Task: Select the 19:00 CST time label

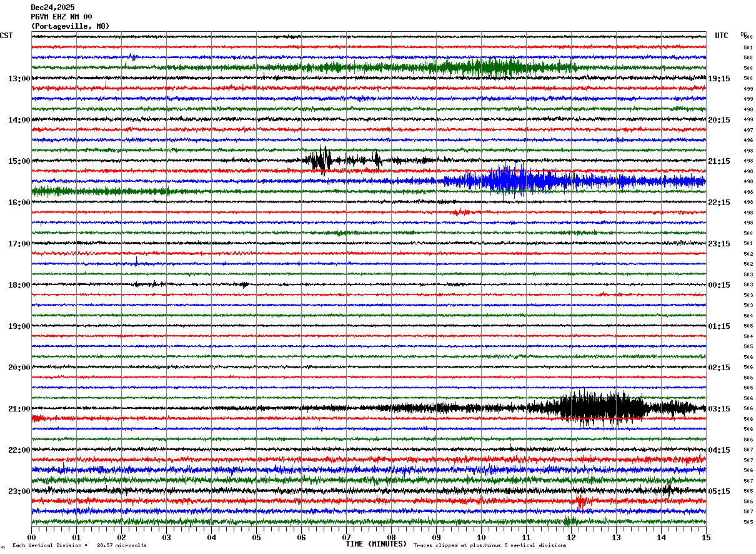Action: click(19, 326)
